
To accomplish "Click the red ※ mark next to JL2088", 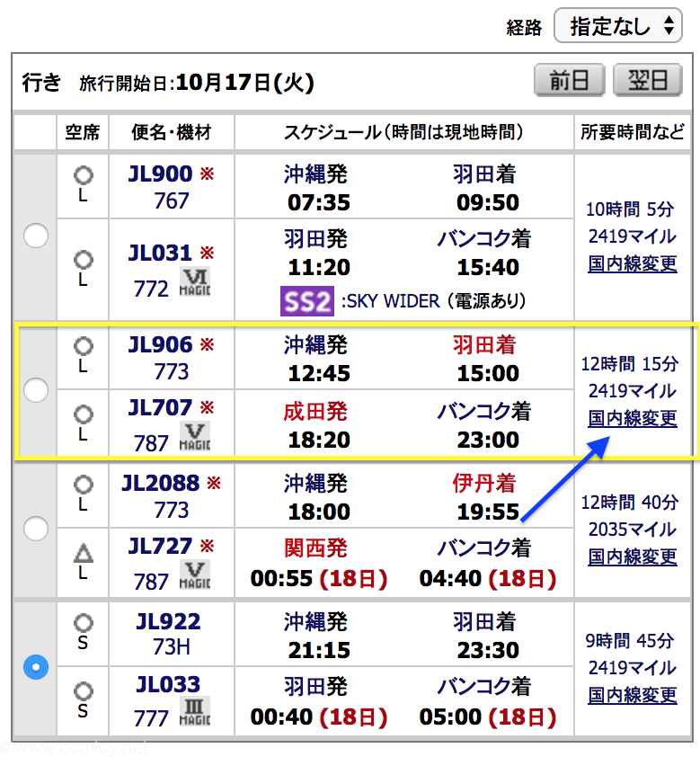I will coord(214,483).
